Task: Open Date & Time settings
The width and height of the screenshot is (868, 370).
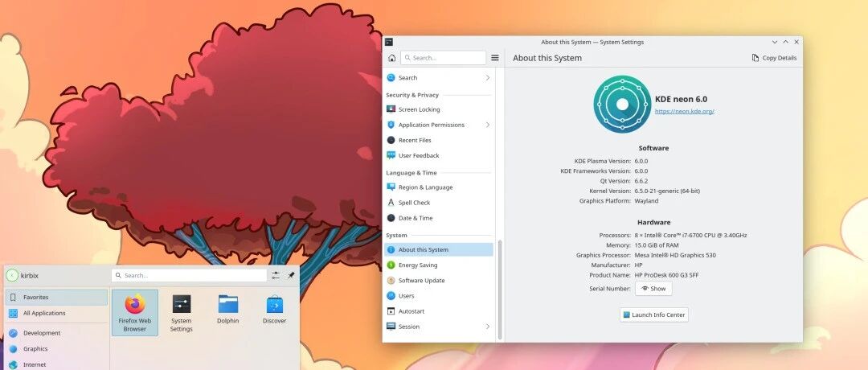Action: point(439,218)
